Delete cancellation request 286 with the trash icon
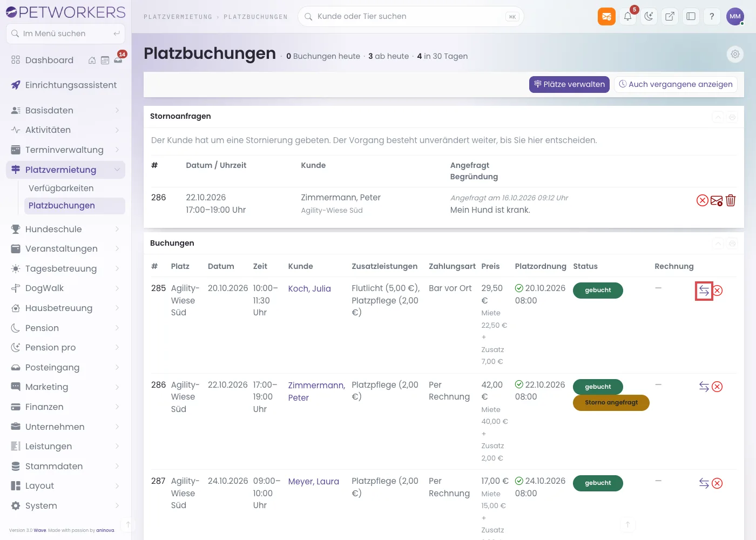The width and height of the screenshot is (756, 540). click(x=731, y=200)
